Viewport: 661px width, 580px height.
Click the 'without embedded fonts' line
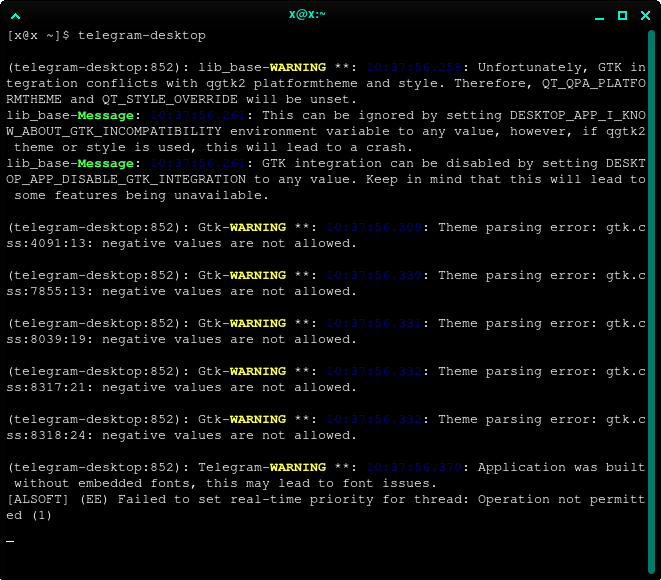coord(225,483)
